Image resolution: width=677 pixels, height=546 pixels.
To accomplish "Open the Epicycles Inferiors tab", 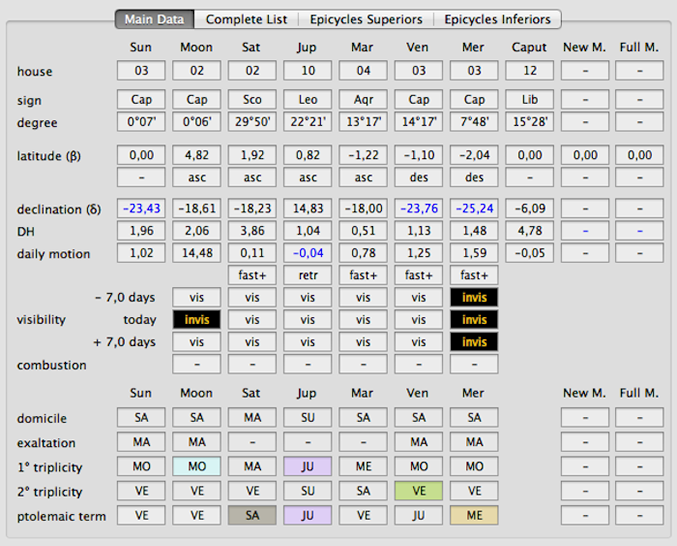I will [497, 19].
